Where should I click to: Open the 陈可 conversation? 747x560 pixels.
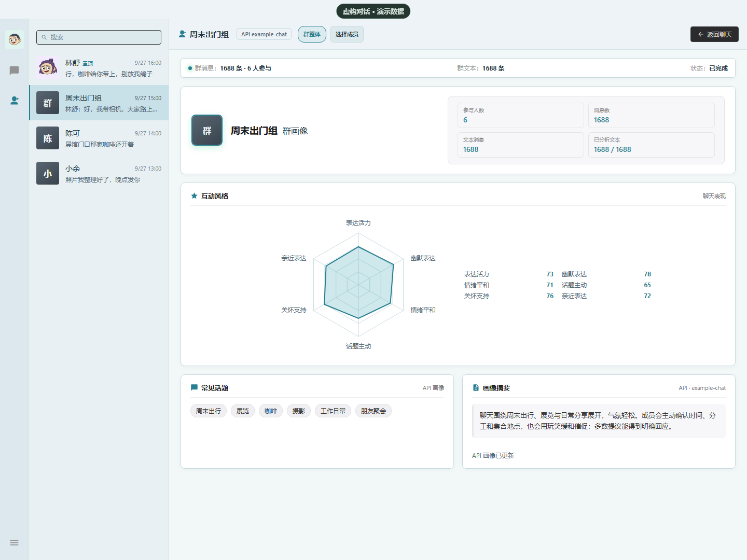tap(99, 138)
